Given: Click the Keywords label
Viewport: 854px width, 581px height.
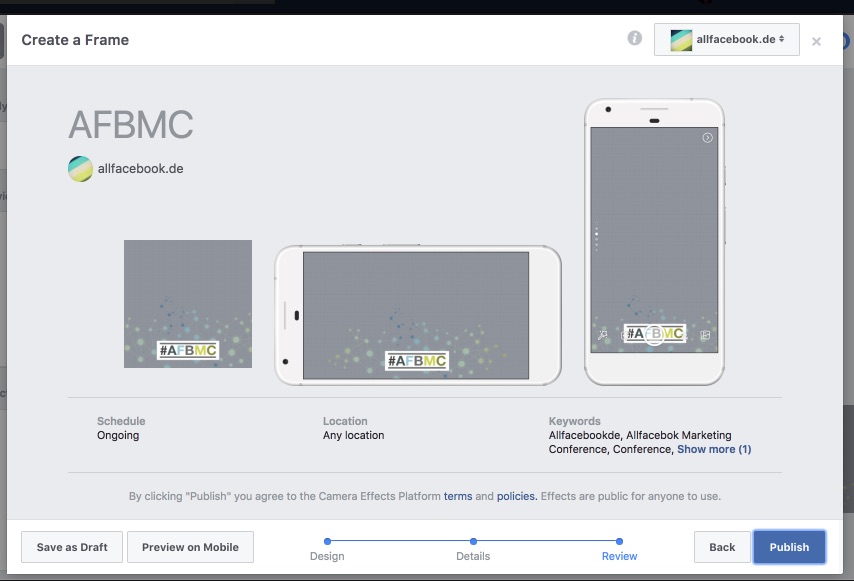Looking at the screenshot, I should coord(574,421).
